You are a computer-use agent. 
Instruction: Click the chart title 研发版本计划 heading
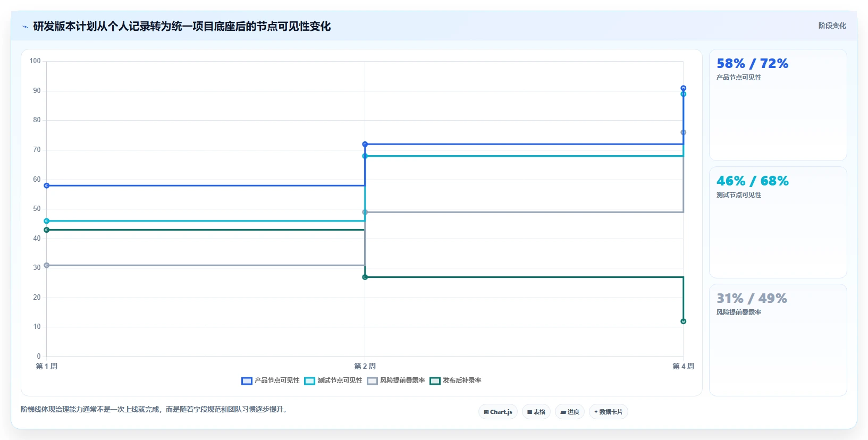click(182, 27)
